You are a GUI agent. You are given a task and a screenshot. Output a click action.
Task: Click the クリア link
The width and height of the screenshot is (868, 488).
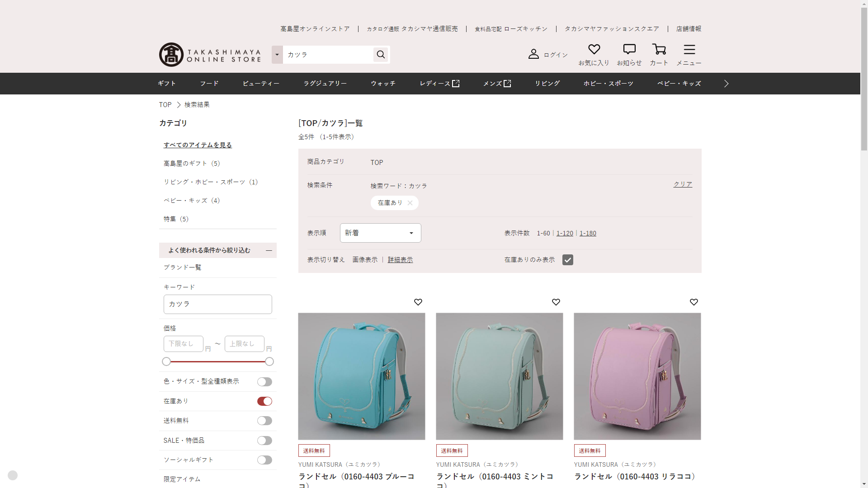point(683,184)
